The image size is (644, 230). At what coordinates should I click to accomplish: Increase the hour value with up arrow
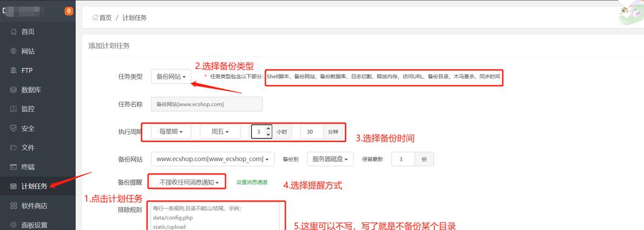pos(268,128)
